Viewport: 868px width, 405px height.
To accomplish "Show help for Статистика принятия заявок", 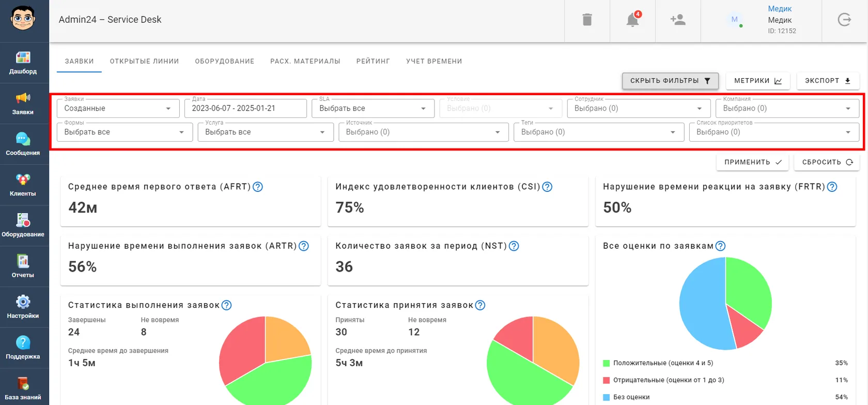I will coord(480,305).
